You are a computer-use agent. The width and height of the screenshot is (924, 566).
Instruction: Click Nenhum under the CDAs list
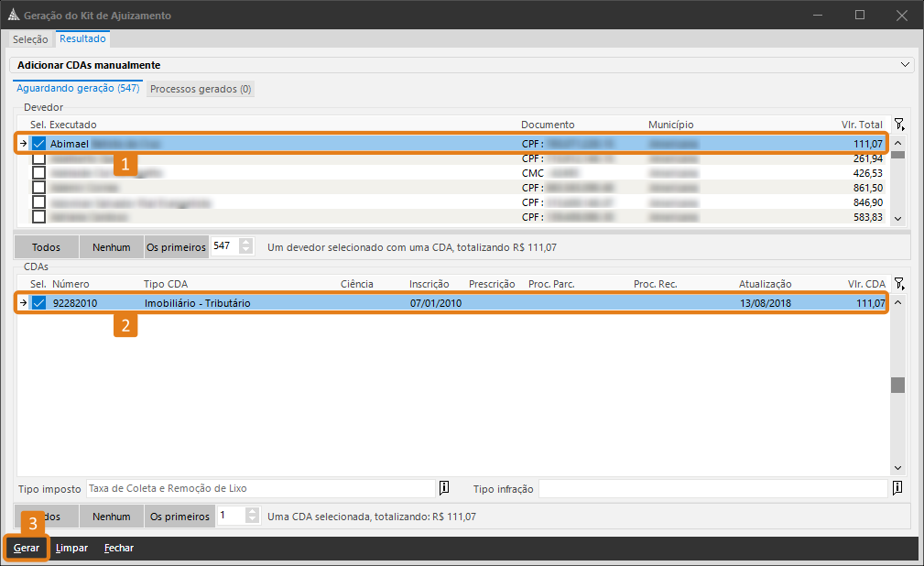pyautogui.click(x=111, y=517)
